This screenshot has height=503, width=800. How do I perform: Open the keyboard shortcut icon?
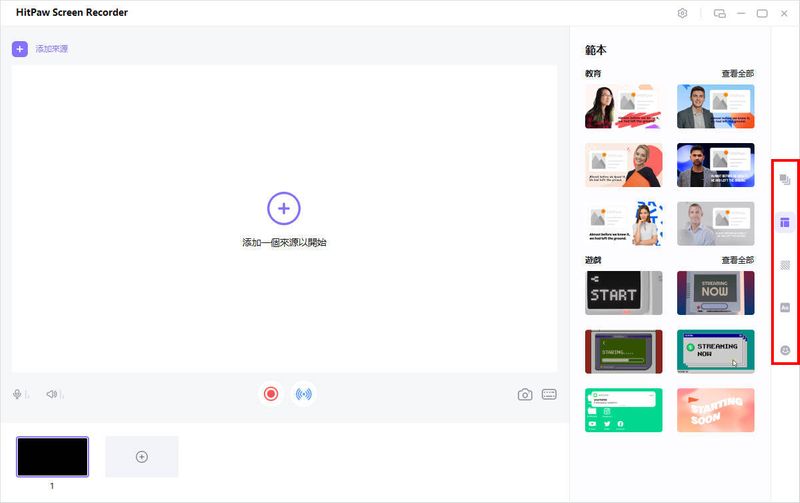[549, 394]
